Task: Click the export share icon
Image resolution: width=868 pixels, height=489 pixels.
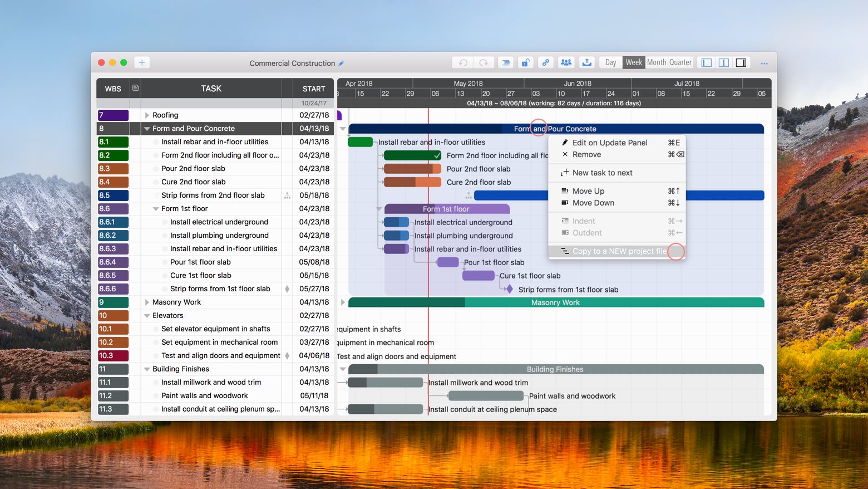Action: [x=586, y=63]
